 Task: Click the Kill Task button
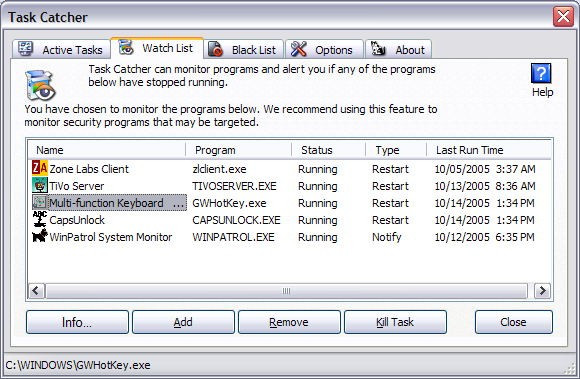pyautogui.click(x=395, y=322)
